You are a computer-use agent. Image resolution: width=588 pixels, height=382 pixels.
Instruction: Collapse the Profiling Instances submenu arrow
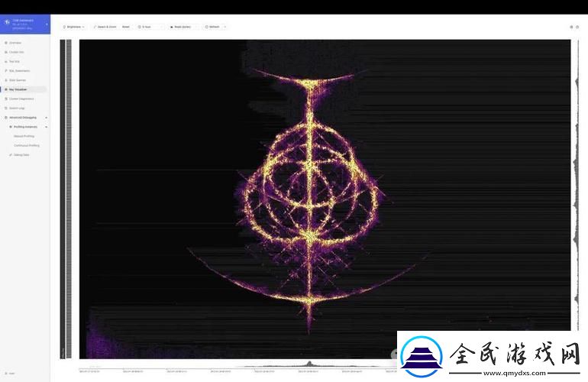point(46,127)
